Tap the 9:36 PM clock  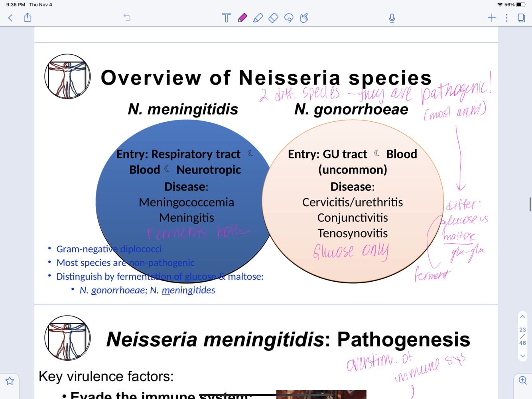point(16,5)
